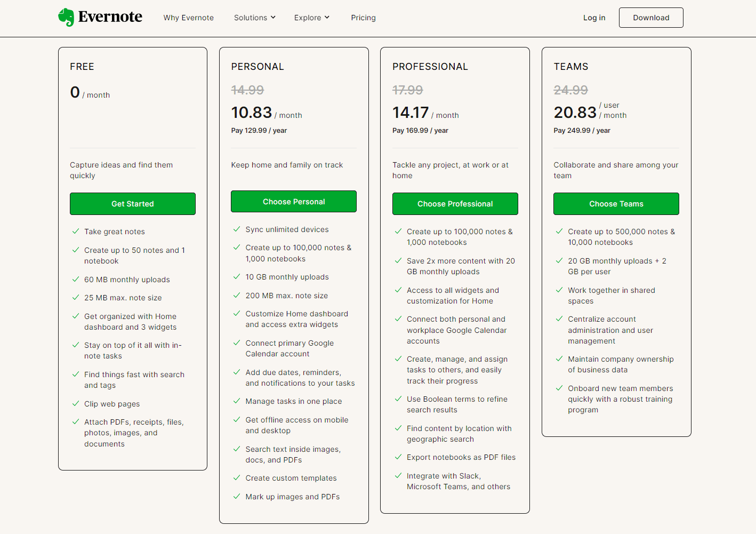The image size is (756, 534).
Task: Click the struck-through 24.99 price
Action: pyautogui.click(x=570, y=90)
